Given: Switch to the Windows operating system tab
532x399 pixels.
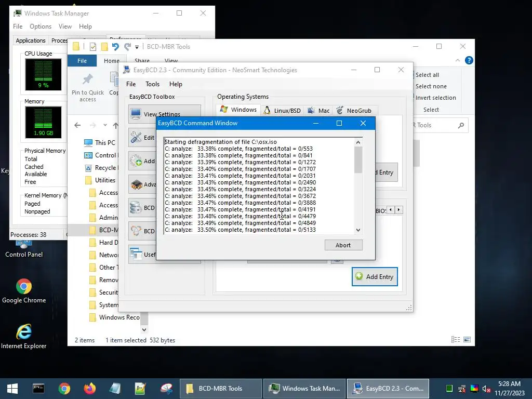Looking at the screenshot, I should click(x=238, y=110).
